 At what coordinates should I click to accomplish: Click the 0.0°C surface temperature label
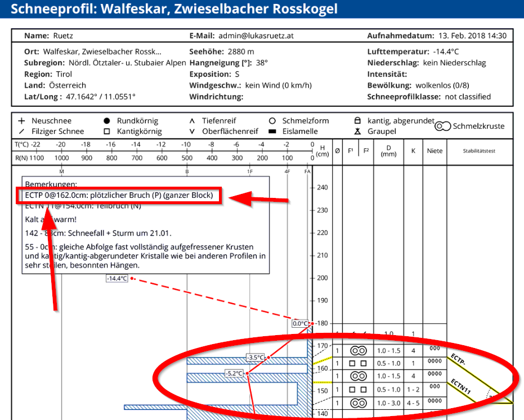pos(300,323)
